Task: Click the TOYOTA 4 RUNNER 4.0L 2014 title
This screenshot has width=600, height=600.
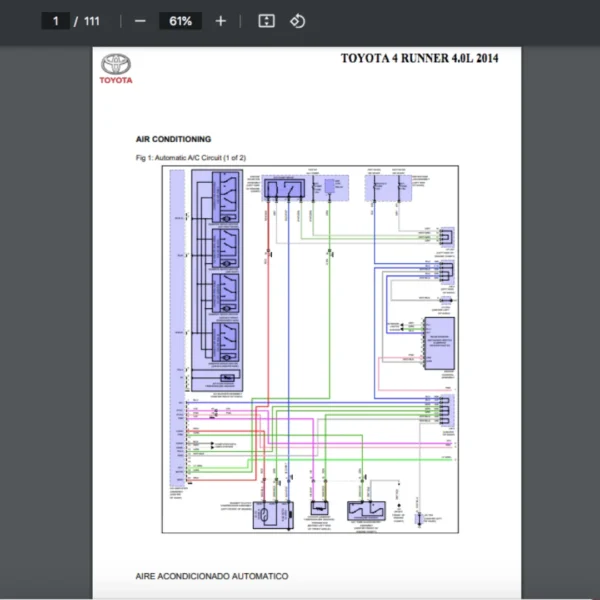Action: point(419,58)
